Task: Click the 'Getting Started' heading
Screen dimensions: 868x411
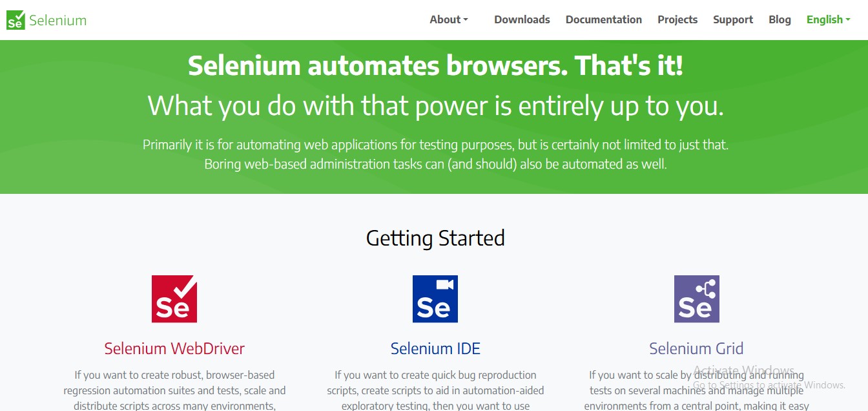Action: (435, 238)
